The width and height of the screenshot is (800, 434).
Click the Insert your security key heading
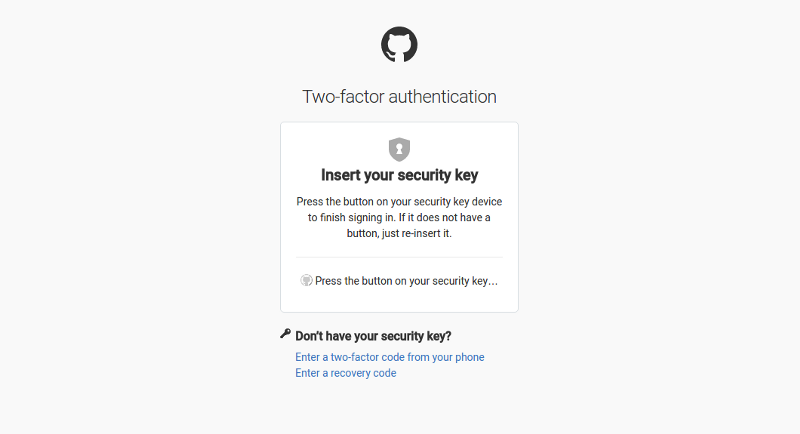399,175
